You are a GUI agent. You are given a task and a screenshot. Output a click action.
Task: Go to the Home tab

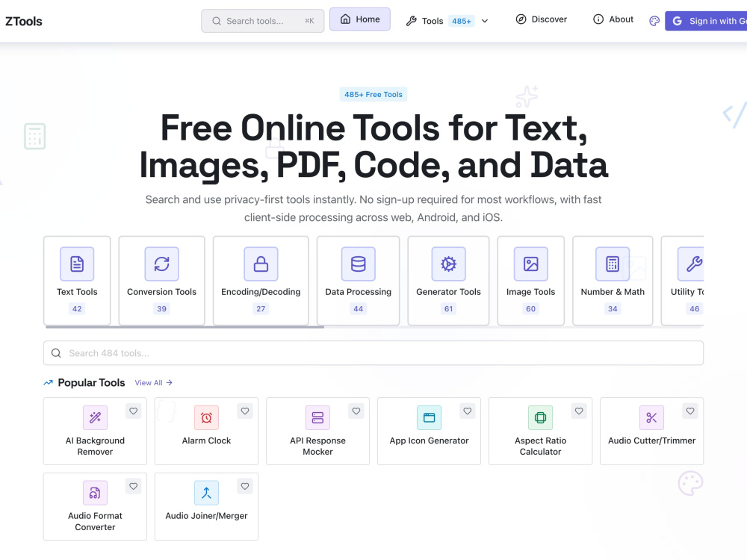(x=360, y=19)
